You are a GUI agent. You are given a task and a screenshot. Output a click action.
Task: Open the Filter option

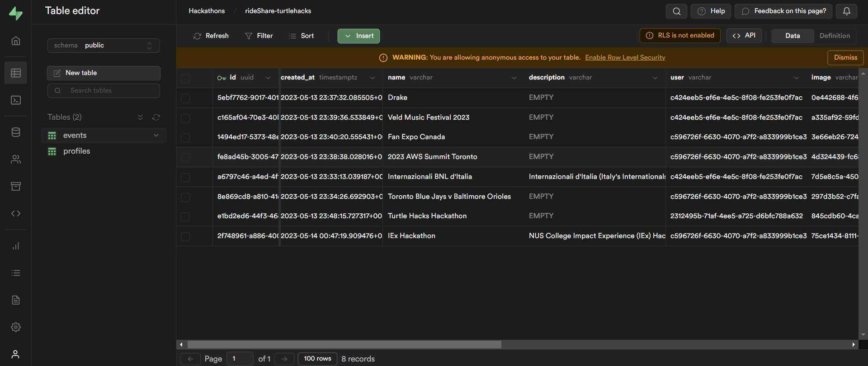259,36
